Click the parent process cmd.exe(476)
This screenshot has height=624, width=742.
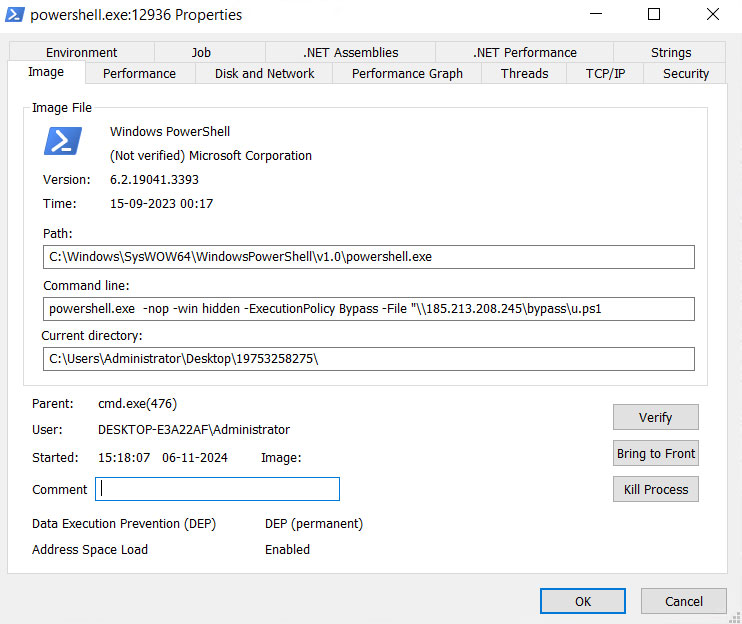coord(137,404)
